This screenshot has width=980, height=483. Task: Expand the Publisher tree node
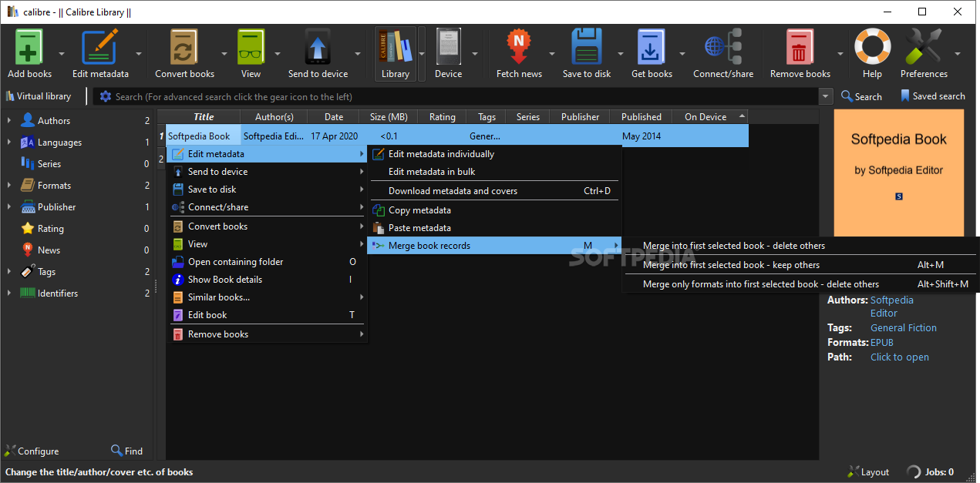(9, 206)
